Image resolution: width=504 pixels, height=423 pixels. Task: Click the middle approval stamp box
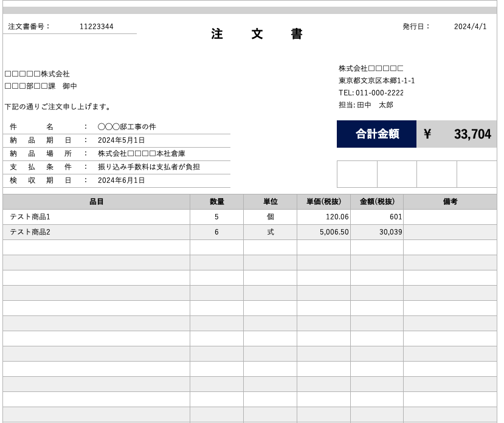tap(398, 174)
